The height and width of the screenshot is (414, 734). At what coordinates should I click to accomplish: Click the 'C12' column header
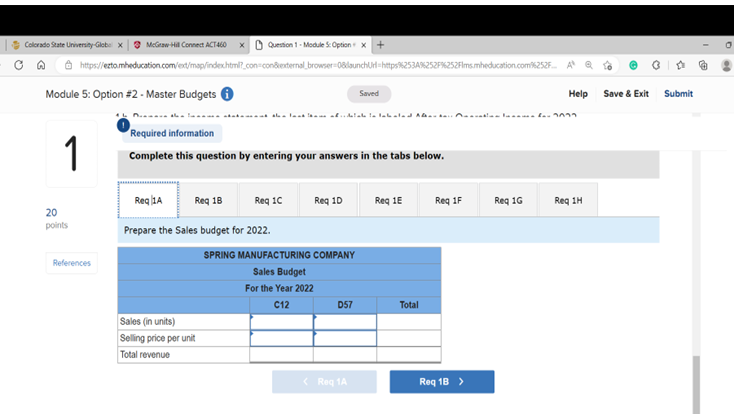[281, 305]
